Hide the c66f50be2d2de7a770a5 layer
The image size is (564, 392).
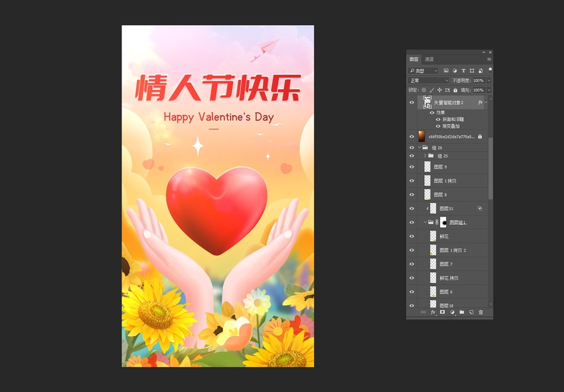click(412, 137)
